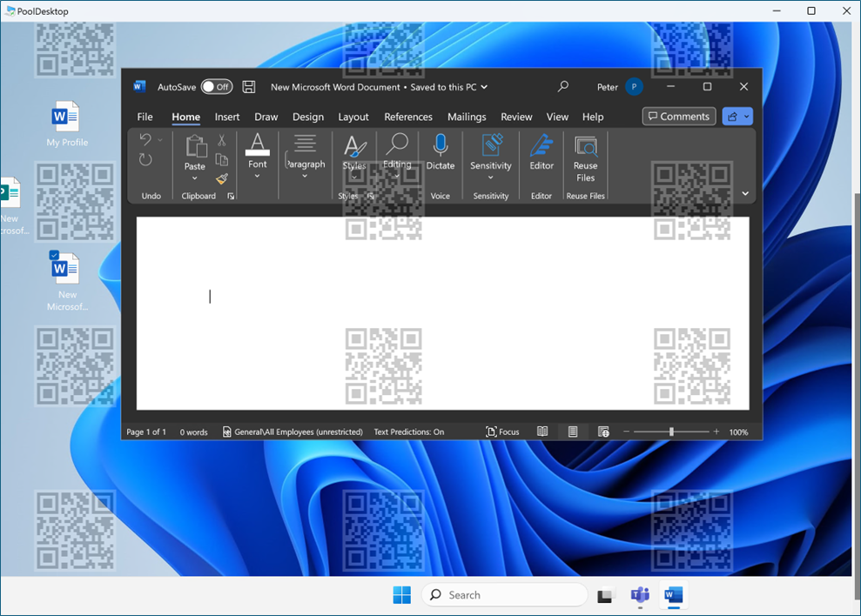
Task: Switch to the Insert tab
Action: coord(226,117)
